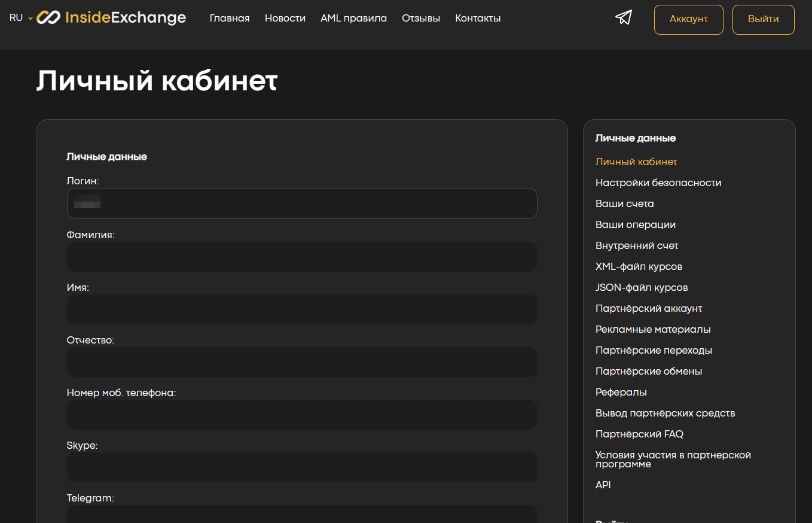Open Контакты in the top menu
The image size is (812, 523).
coord(478,19)
